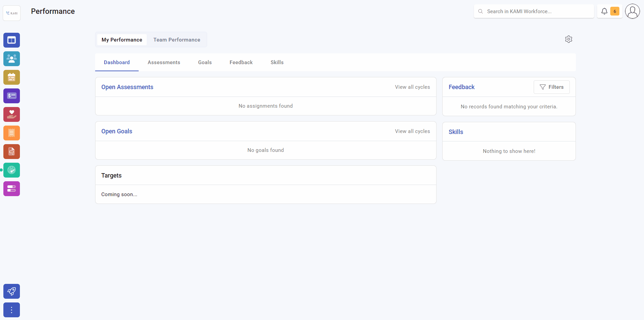This screenshot has width=644, height=320.
Task: Open the heart-in-hand benefits sidebar icon
Action: (x=11, y=114)
